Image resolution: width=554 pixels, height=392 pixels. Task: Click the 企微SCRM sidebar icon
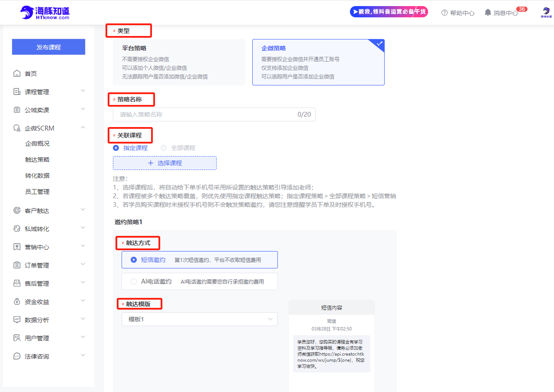coord(17,128)
